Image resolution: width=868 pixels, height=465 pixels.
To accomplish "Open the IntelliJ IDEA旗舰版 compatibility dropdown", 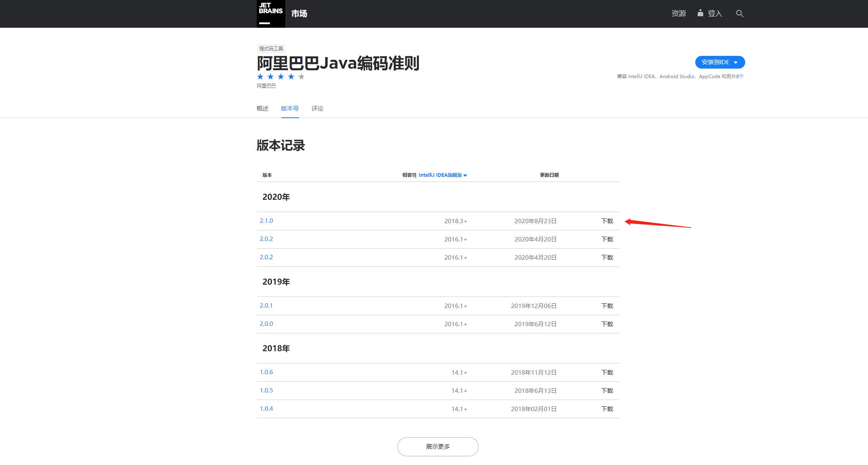I will tap(443, 175).
